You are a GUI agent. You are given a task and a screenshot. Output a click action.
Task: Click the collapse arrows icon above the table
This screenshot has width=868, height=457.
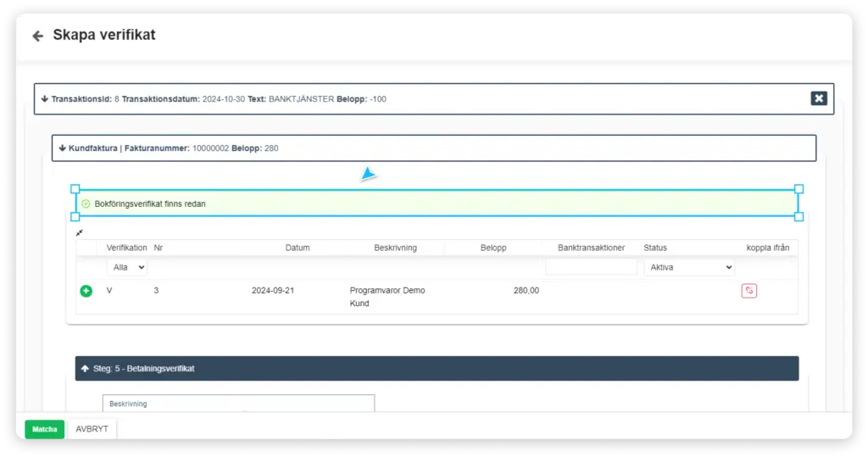pyautogui.click(x=79, y=232)
